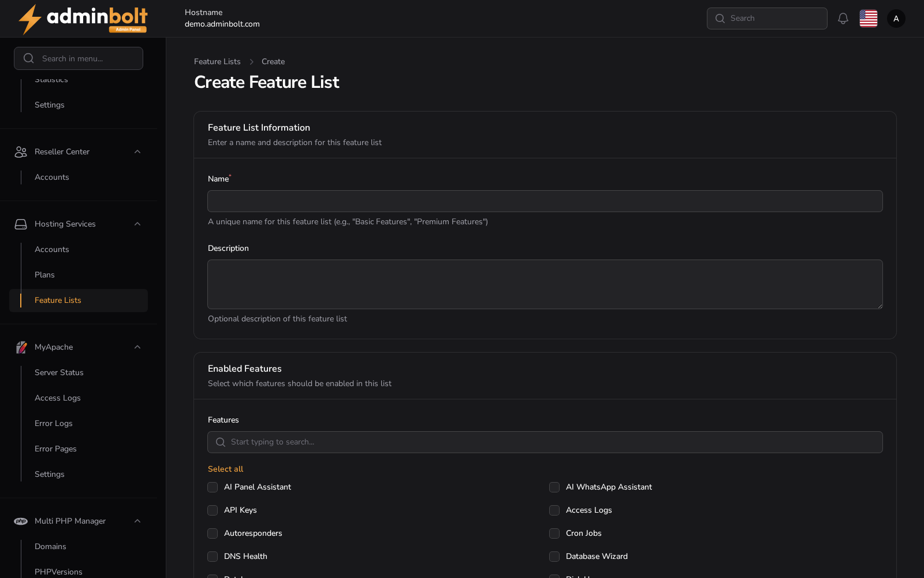Click the magnifier in top search bar
The width and height of the screenshot is (924, 578).
pyautogui.click(x=720, y=18)
